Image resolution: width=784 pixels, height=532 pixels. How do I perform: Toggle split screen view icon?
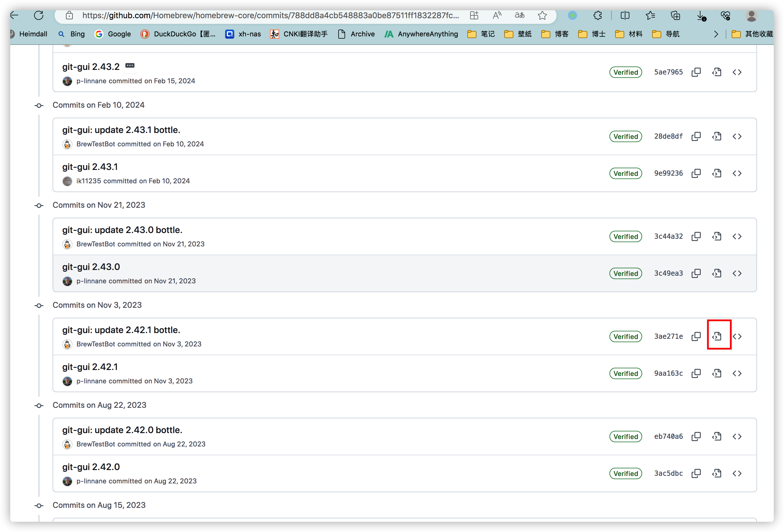tap(625, 16)
